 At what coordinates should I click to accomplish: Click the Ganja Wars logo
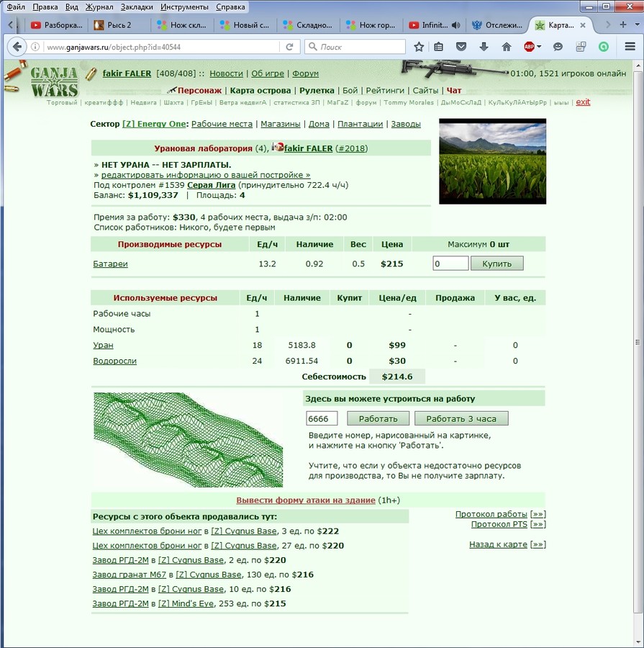(x=54, y=81)
